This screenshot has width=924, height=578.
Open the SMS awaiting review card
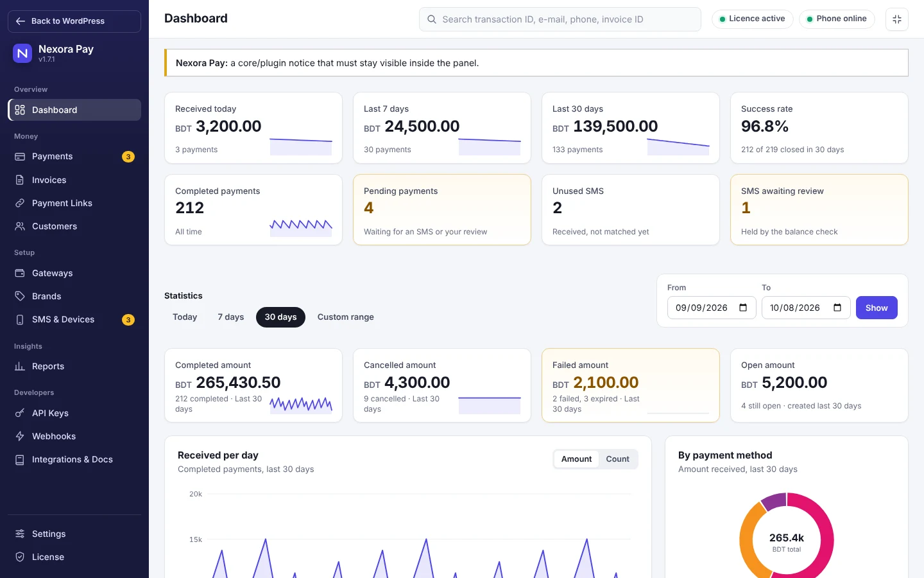click(x=819, y=210)
